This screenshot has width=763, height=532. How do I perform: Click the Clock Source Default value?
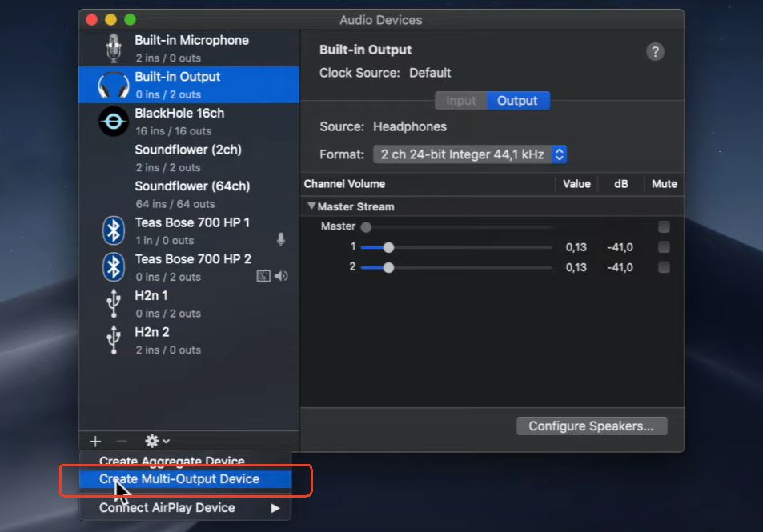tap(430, 73)
